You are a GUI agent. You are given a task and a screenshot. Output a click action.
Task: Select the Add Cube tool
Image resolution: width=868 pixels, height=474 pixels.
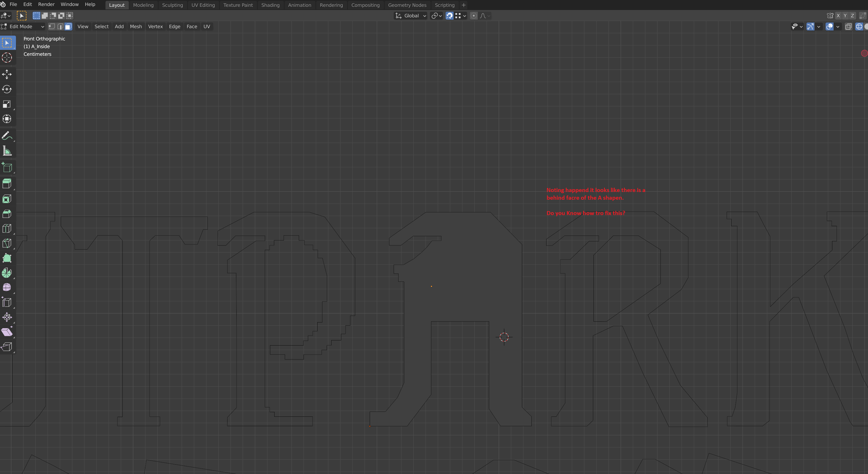pos(7,168)
